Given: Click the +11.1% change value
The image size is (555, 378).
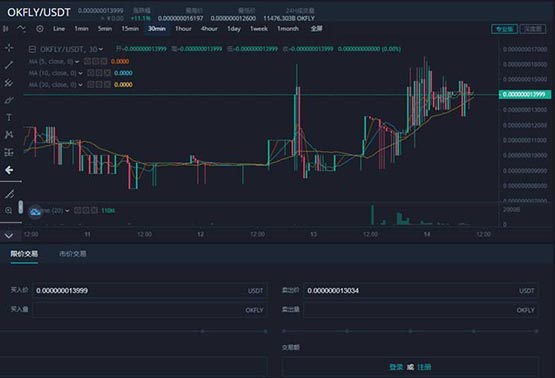Looking at the screenshot, I should point(141,18).
